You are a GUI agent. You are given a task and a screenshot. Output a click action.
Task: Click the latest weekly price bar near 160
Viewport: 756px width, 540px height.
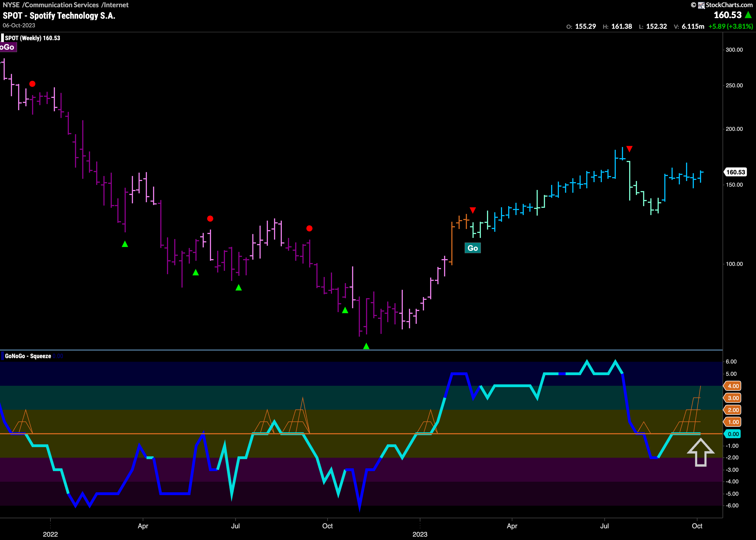(x=701, y=177)
